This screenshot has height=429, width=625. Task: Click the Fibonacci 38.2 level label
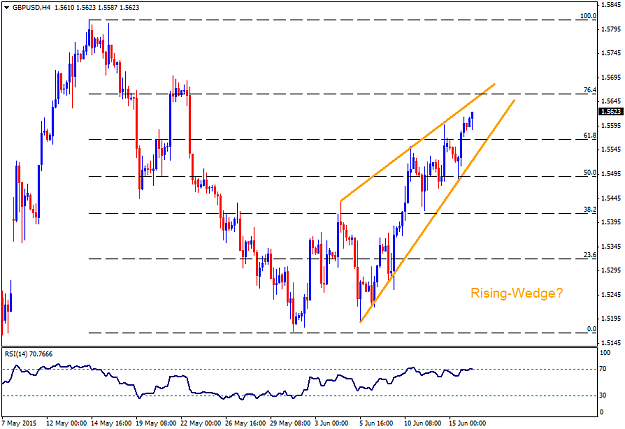pyautogui.click(x=590, y=210)
